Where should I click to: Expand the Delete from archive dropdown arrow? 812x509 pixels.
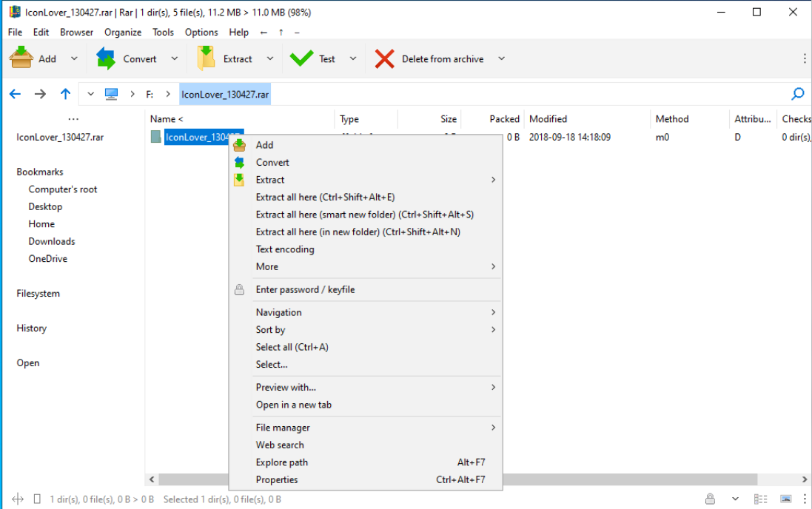click(501, 58)
